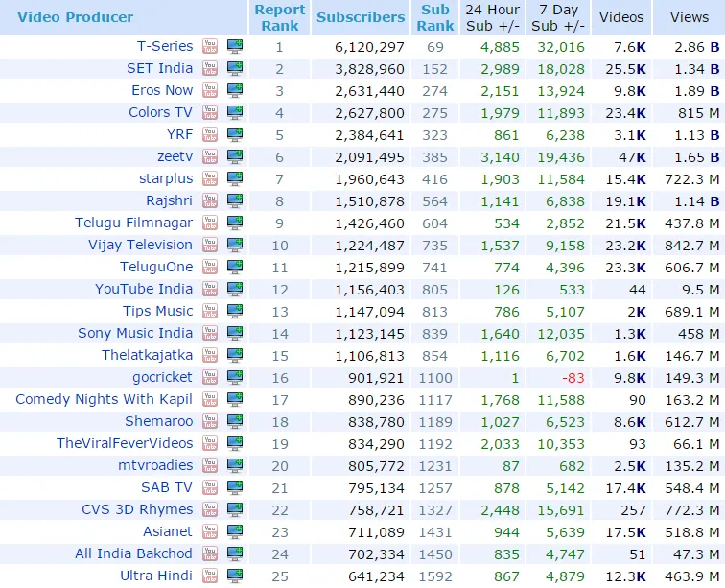This screenshot has width=725, height=588.
Task: Click the monitor icon beside Ultra Hindi
Action: point(235,576)
